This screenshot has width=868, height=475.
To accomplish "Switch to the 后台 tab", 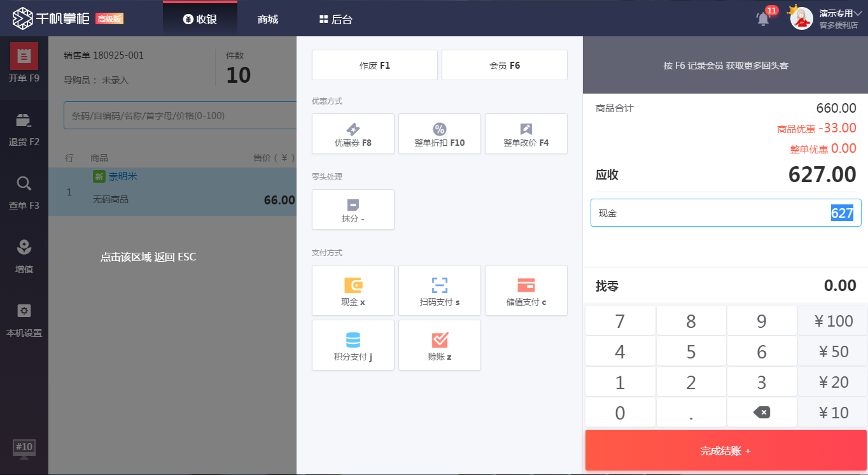I will click(337, 18).
